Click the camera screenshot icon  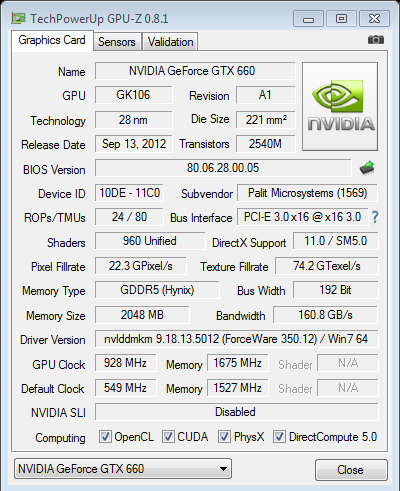(x=376, y=40)
